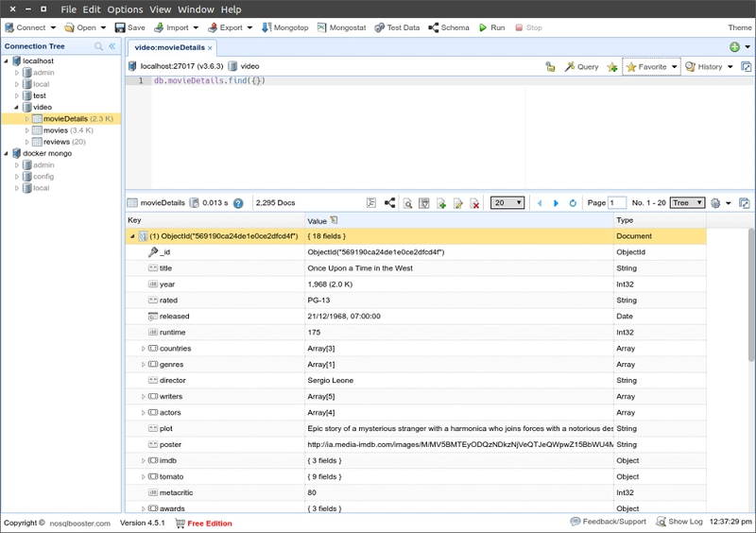Viewport: 756px width, 533px height.
Task: Launch Mongotop from the toolbar
Action: [285, 27]
